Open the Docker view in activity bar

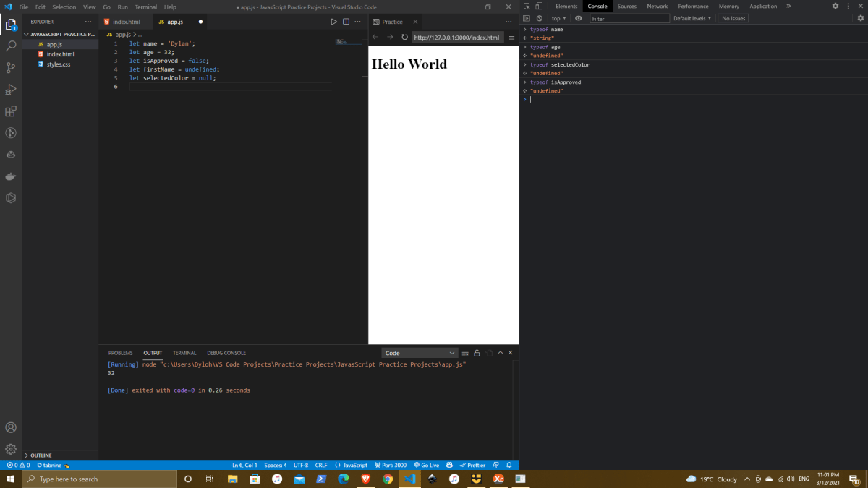pyautogui.click(x=11, y=176)
